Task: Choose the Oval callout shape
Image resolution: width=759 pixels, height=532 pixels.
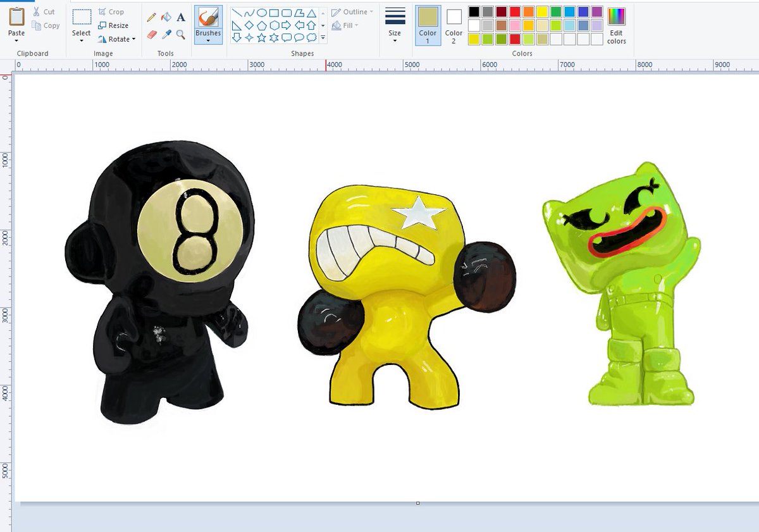Action: pos(299,37)
